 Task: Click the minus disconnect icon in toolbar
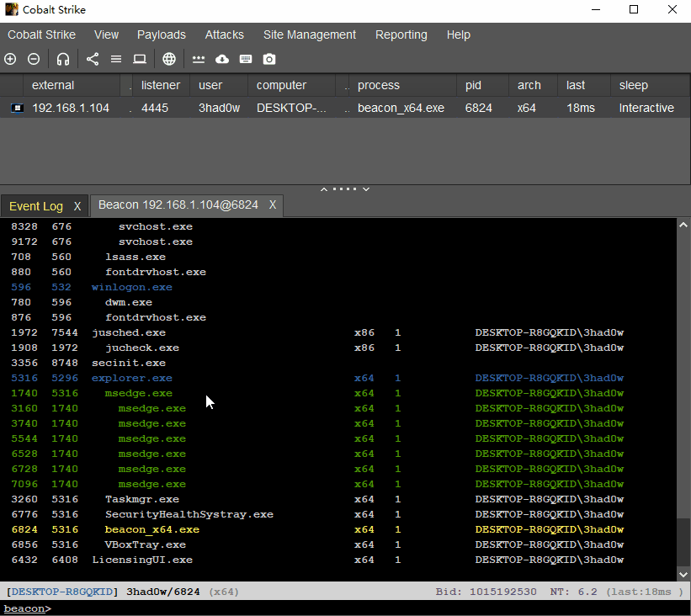click(x=34, y=59)
